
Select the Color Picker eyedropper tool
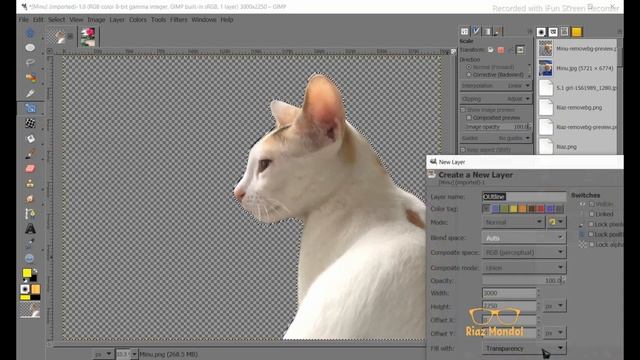[30, 244]
